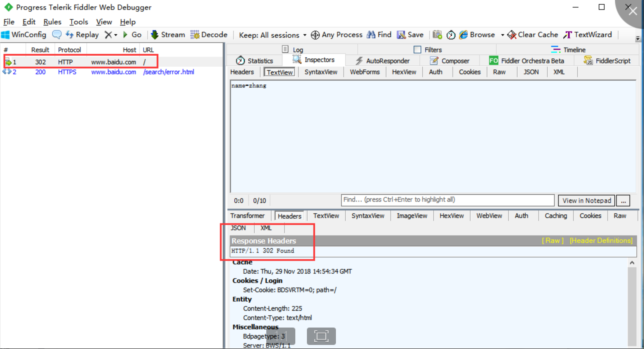Open WinConfig from the toolbar
This screenshot has height=349, width=644.
[24, 35]
